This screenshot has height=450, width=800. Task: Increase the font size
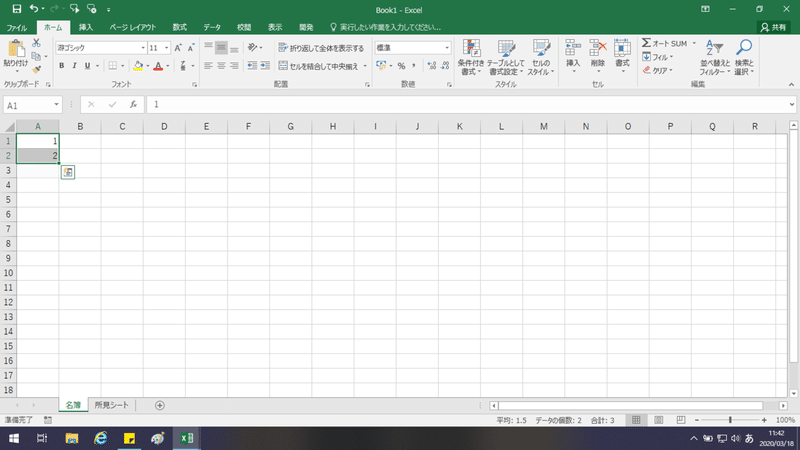tap(178, 48)
